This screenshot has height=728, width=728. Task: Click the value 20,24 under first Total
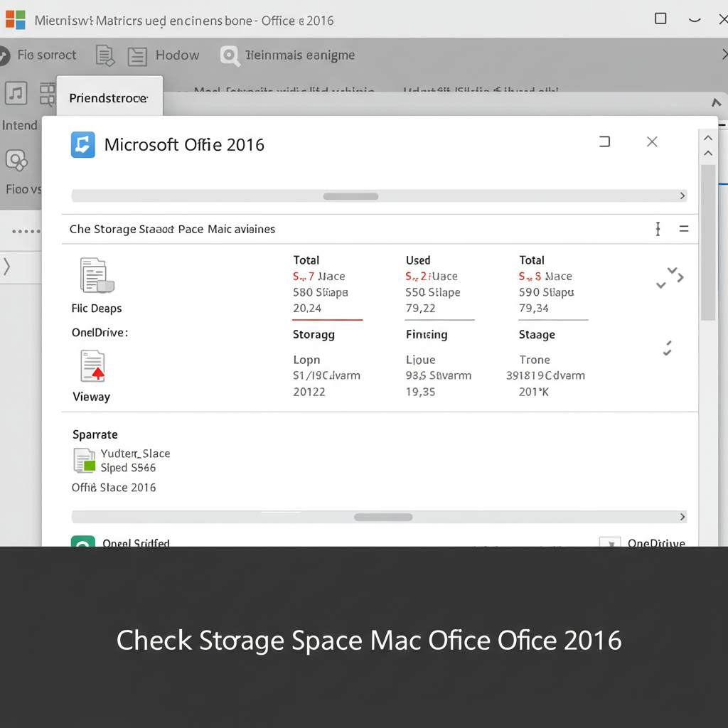[307, 309]
